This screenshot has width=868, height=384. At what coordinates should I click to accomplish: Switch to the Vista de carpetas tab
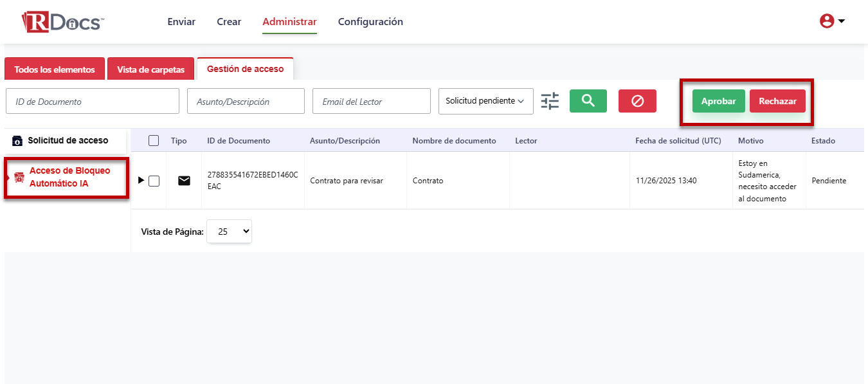[x=150, y=68]
